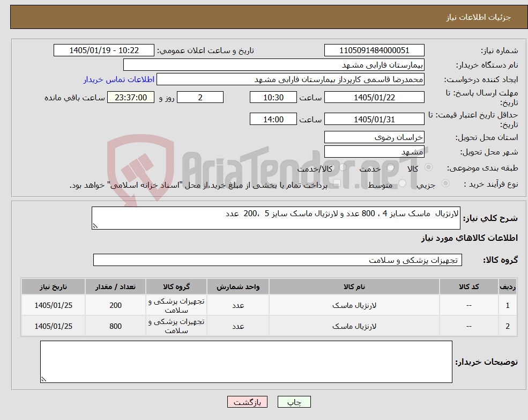Click لارنژیال ماسک in row 2

click(354, 326)
